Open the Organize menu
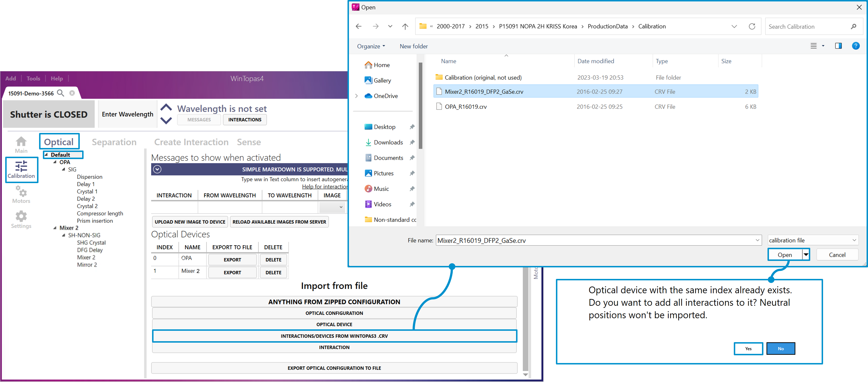 pyautogui.click(x=371, y=46)
